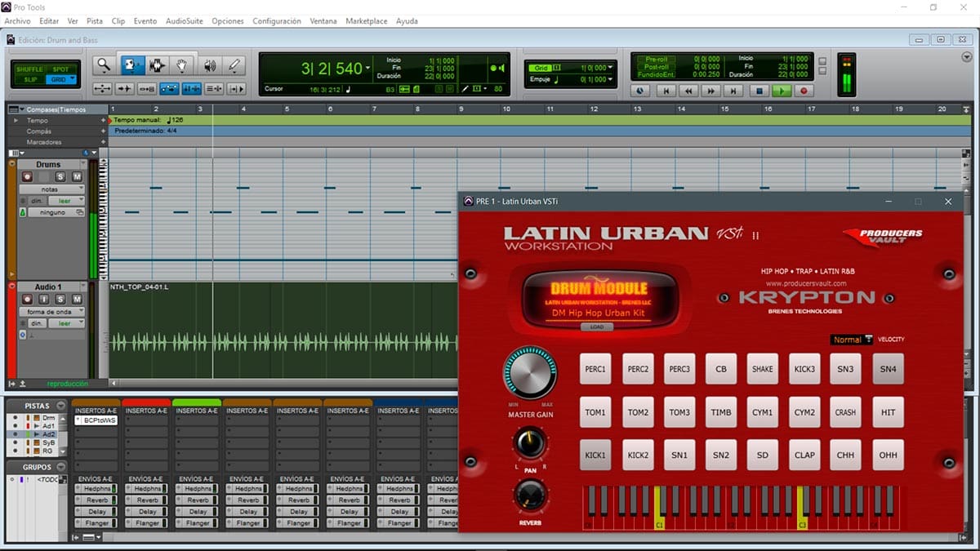This screenshot has height=551, width=980.
Task: Select the Grabber hand tool
Action: point(182,65)
